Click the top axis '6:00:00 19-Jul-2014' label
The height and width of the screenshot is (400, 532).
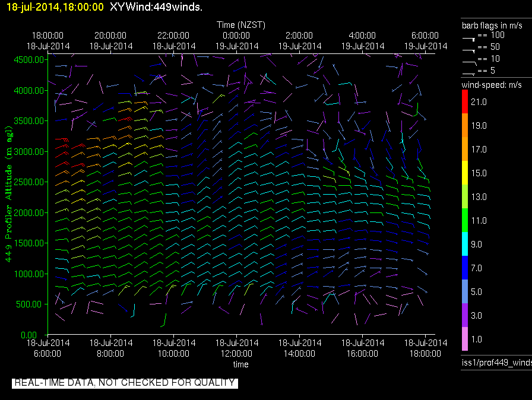(426, 41)
